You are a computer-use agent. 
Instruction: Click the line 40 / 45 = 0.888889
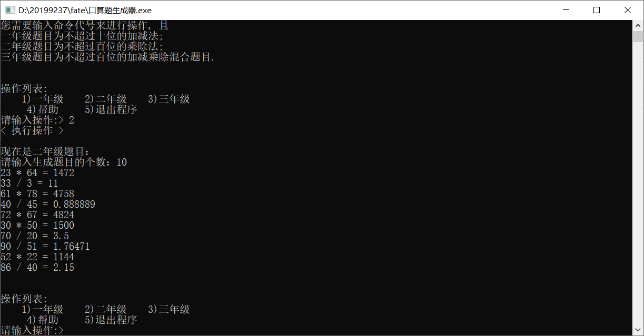pyautogui.click(x=48, y=204)
